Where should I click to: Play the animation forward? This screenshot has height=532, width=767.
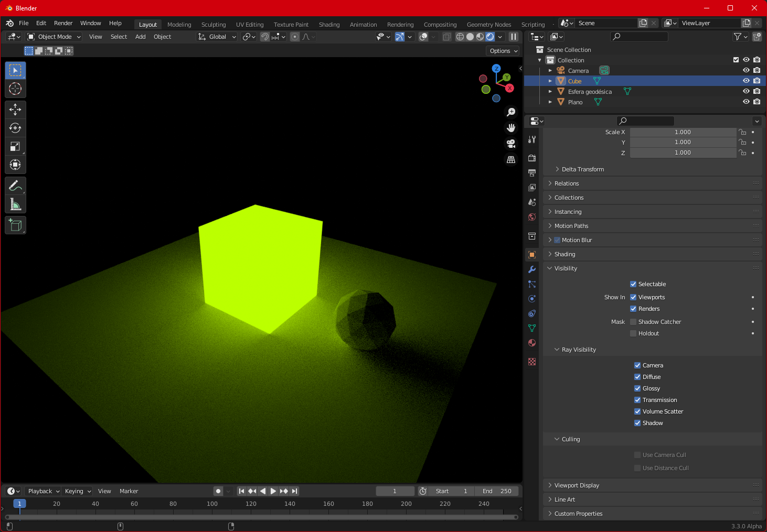pos(273,491)
